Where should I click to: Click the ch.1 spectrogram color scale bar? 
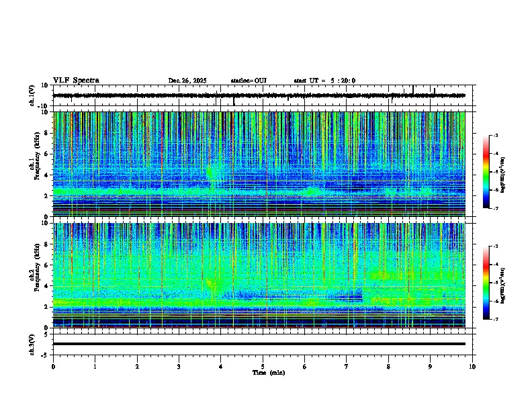pos(486,172)
